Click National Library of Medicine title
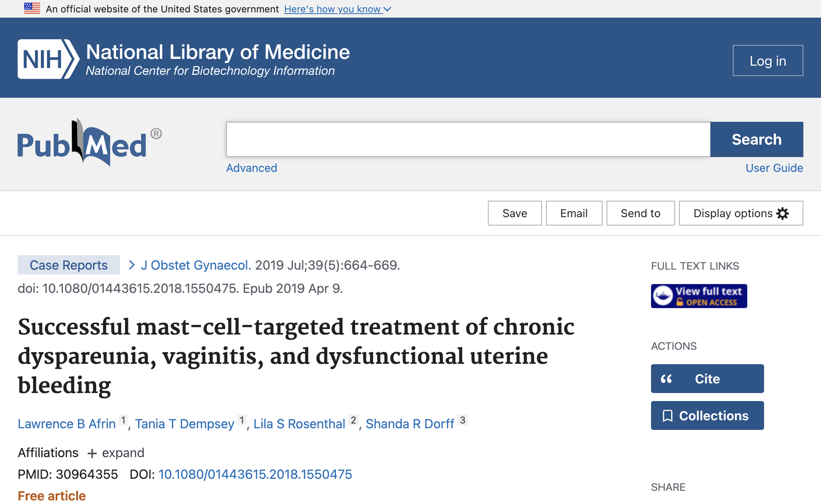Viewport: 821px width, 504px height. pos(218,52)
